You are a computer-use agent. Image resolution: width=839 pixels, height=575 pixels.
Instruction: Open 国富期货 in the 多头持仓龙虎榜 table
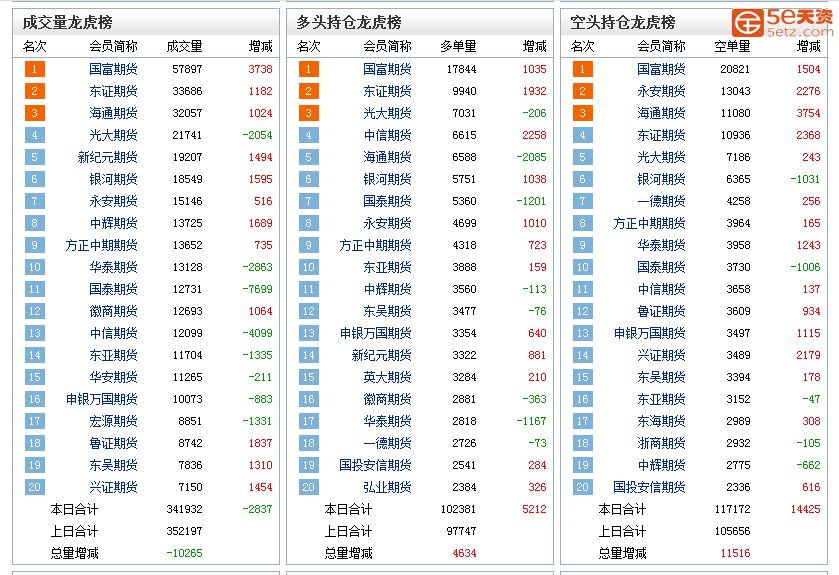pos(387,69)
